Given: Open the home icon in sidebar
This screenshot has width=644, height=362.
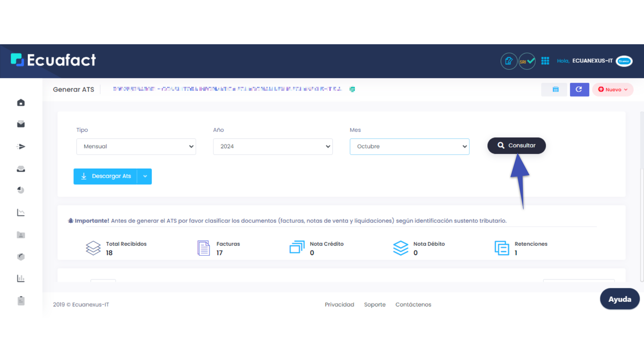Looking at the screenshot, I should click(x=21, y=103).
